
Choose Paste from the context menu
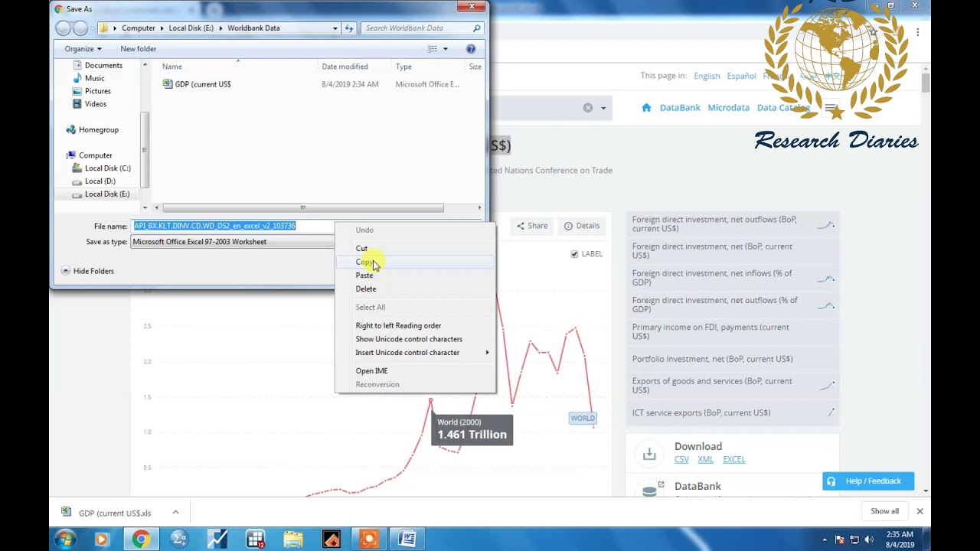point(364,275)
